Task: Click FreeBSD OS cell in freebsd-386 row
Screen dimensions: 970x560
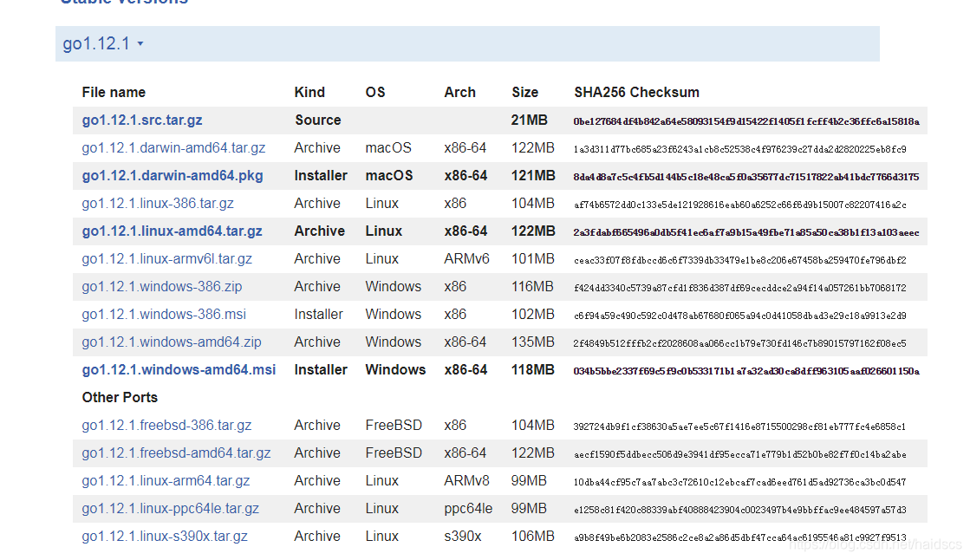Action: [394, 425]
